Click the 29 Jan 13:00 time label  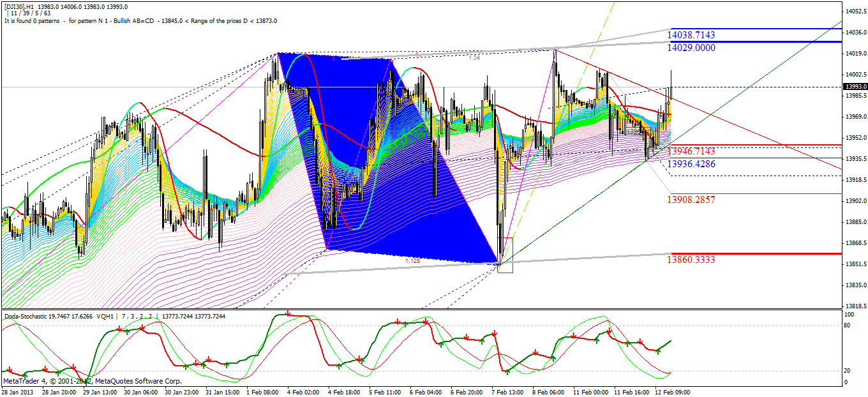point(99,392)
